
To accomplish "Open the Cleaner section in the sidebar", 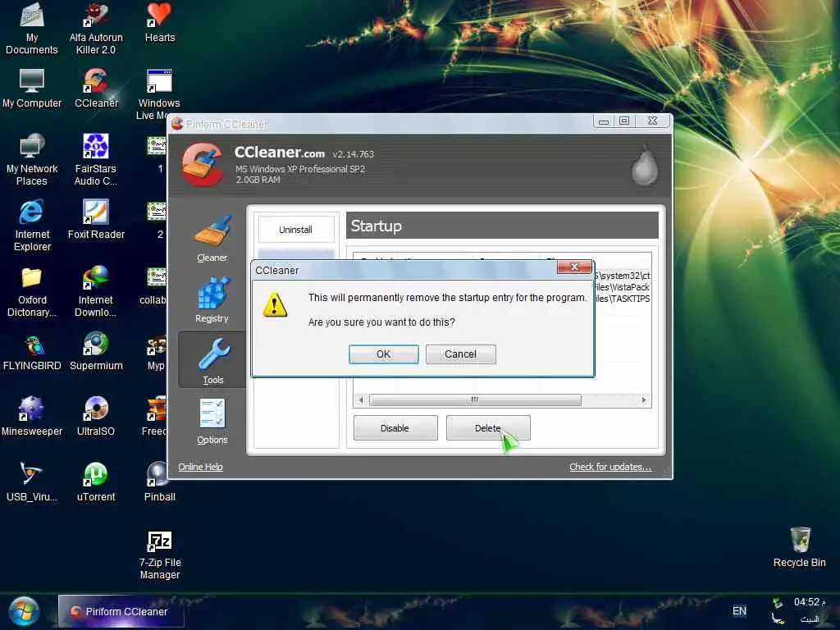I will pyautogui.click(x=212, y=239).
